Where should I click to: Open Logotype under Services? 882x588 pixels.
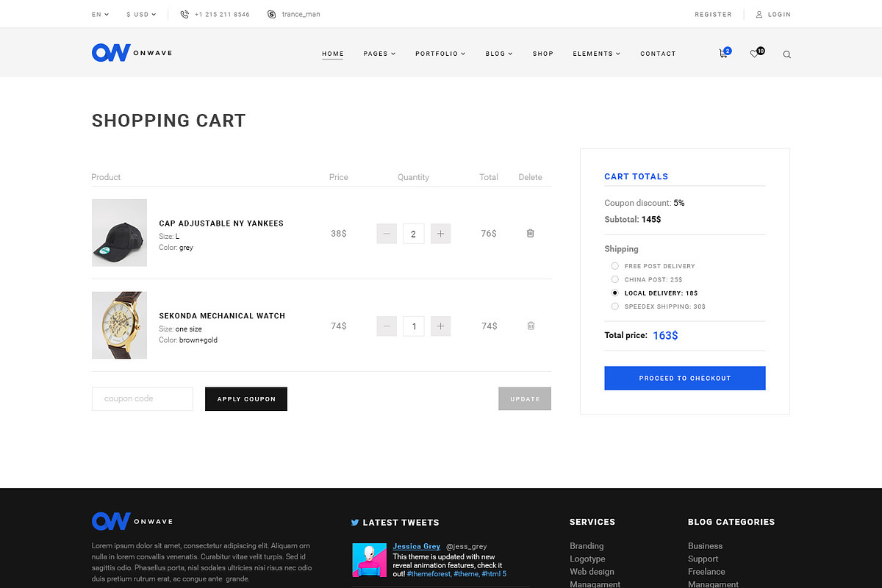pos(587,559)
